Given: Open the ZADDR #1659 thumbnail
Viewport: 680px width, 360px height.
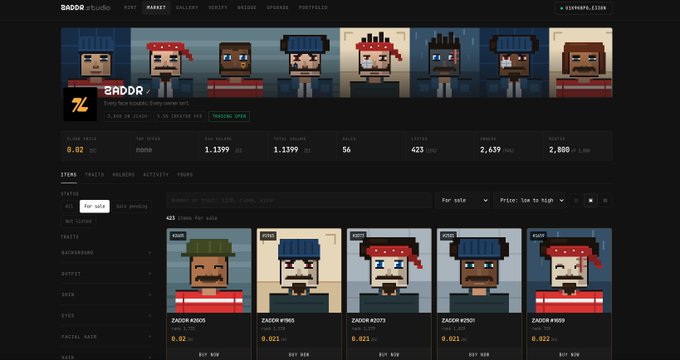Looking at the screenshot, I should click(x=569, y=271).
